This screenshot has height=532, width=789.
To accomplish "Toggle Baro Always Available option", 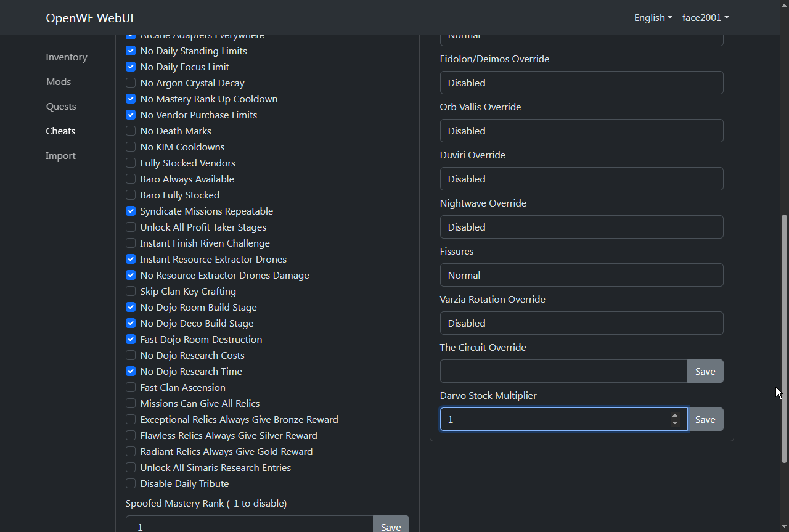I will coord(131,179).
